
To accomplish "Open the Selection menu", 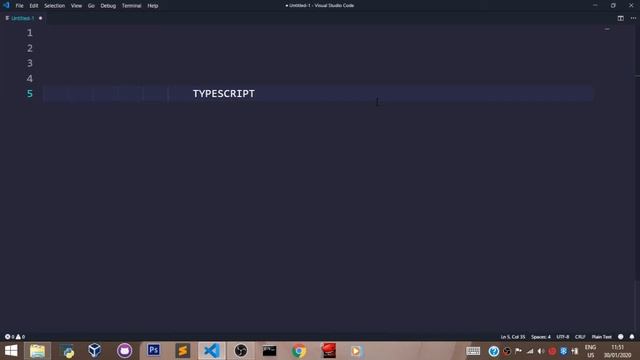I will point(54,6).
